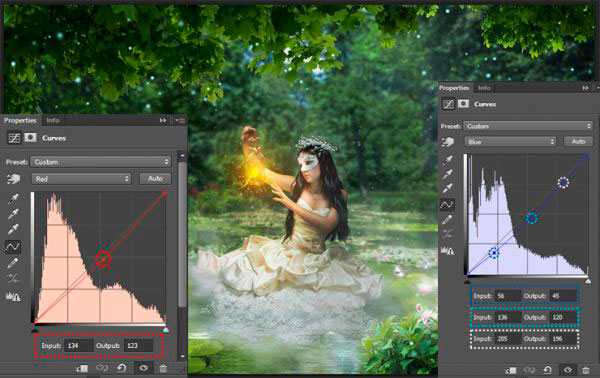Switch to Properties tab in the Blue panel

[454, 88]
